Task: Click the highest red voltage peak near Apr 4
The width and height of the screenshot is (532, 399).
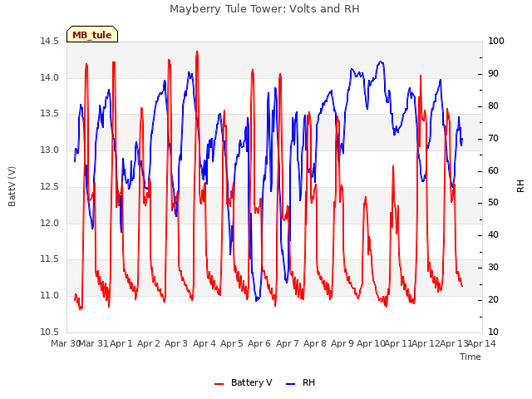Action: coord(197,52)
